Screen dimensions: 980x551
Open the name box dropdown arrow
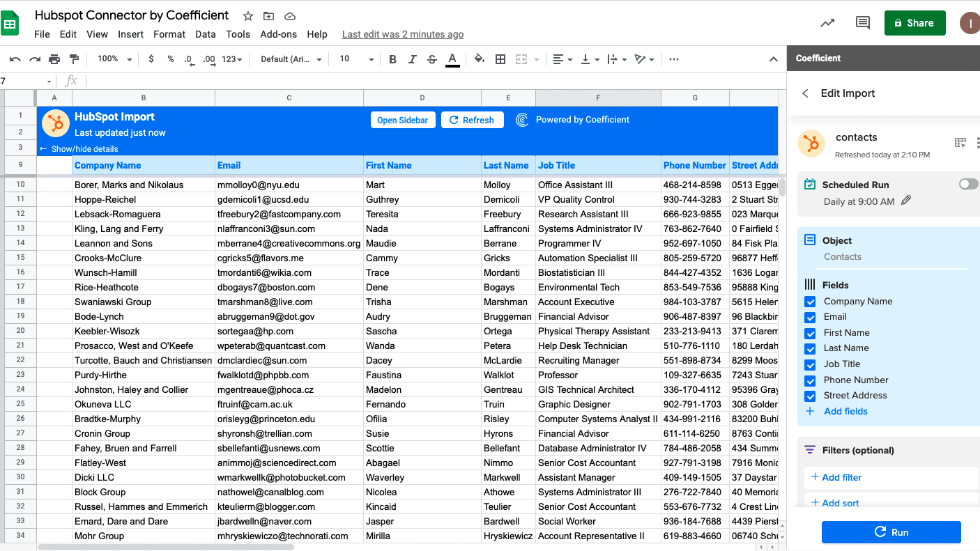tap(49, 82)
